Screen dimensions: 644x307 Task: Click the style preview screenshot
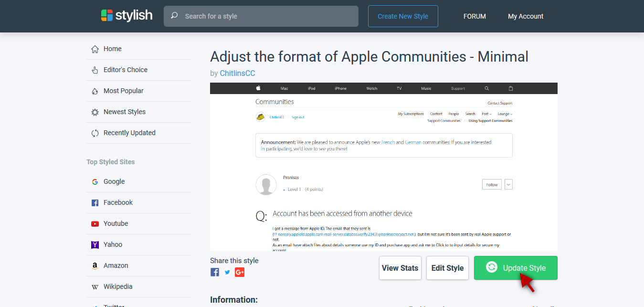(384, 167)
